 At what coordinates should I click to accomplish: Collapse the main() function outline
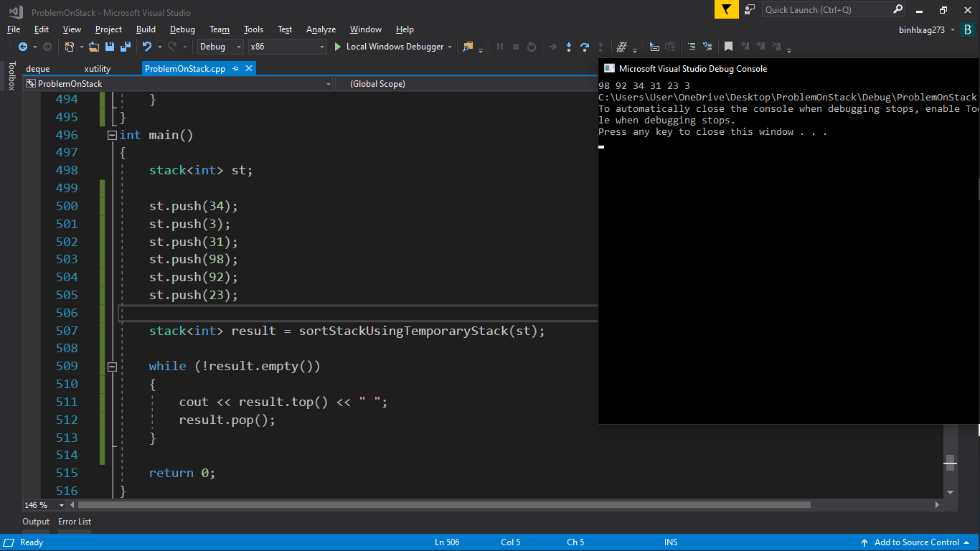112,135
